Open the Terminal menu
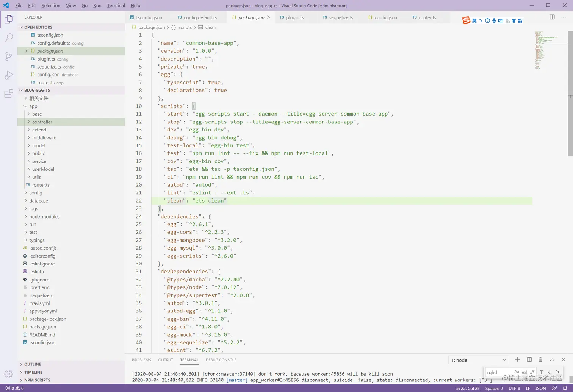Viewport: 573px width, 392px height. click(x=116, y=5)
